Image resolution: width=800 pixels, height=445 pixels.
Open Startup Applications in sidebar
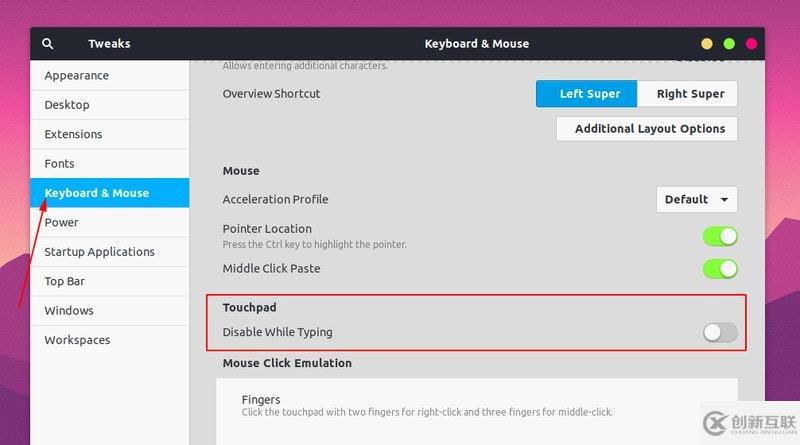click(x=99, y=252)
